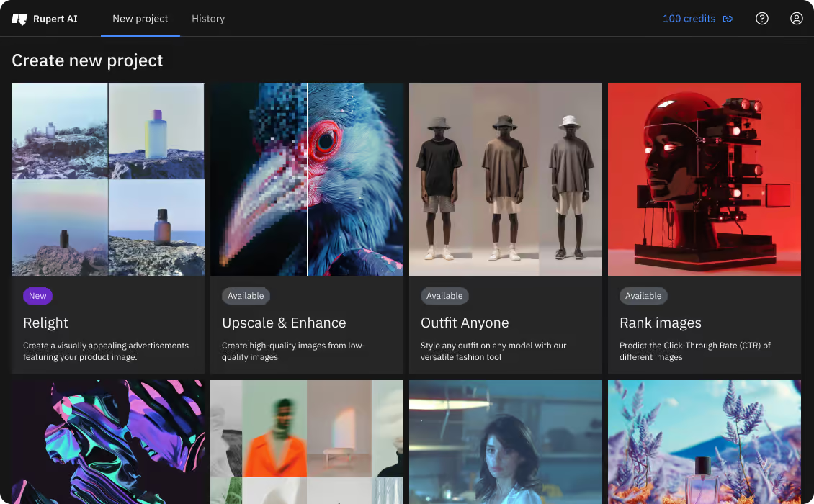814x504 pixels.
Task: Click the abstract purple liquid art thumbnail
Action: (108, 442)
